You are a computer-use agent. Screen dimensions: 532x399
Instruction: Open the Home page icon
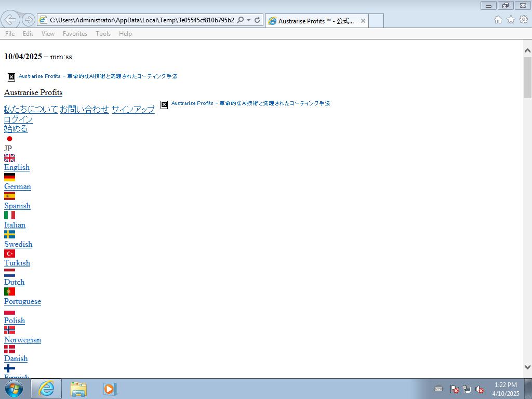pos(498,20)
